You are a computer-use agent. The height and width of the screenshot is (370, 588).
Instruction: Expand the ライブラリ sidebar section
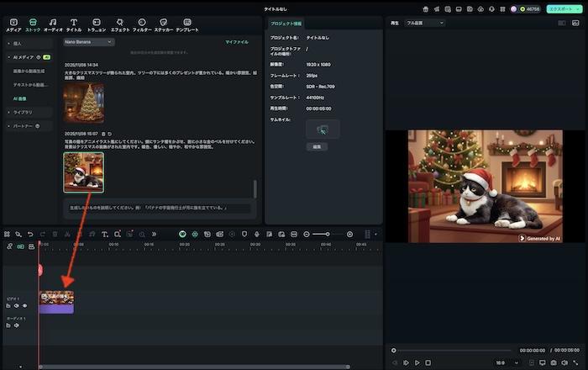[x=23, y=112]
